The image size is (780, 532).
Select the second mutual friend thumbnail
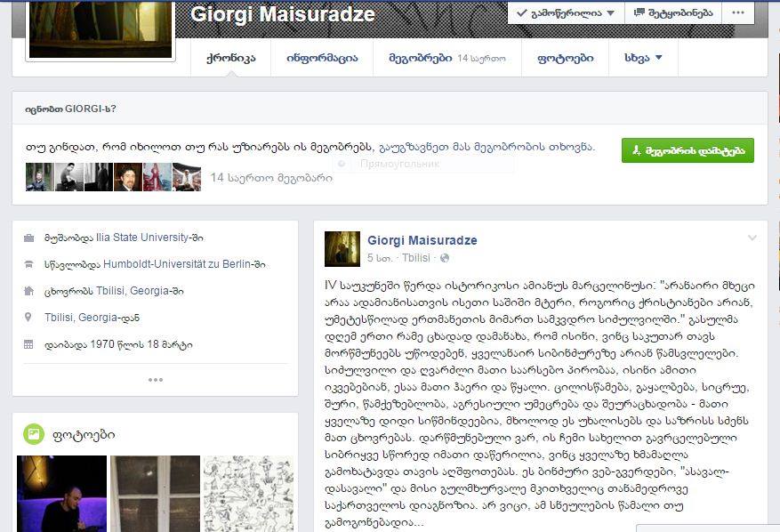coord(69,177)
